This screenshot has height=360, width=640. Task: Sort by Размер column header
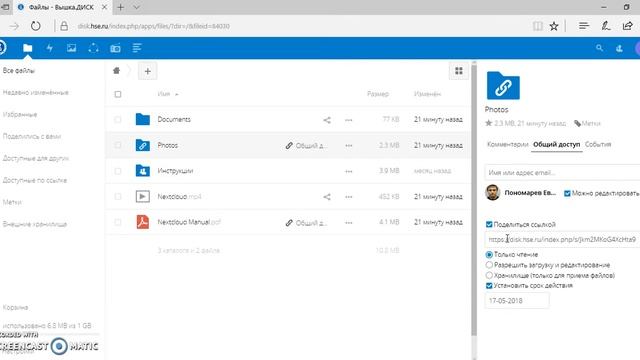[x=378, y=94]
